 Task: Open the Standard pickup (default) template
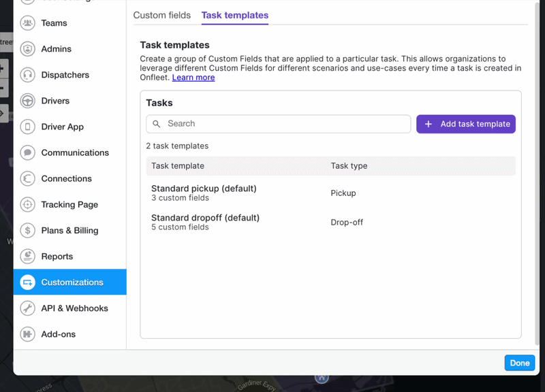click(204, 189)
